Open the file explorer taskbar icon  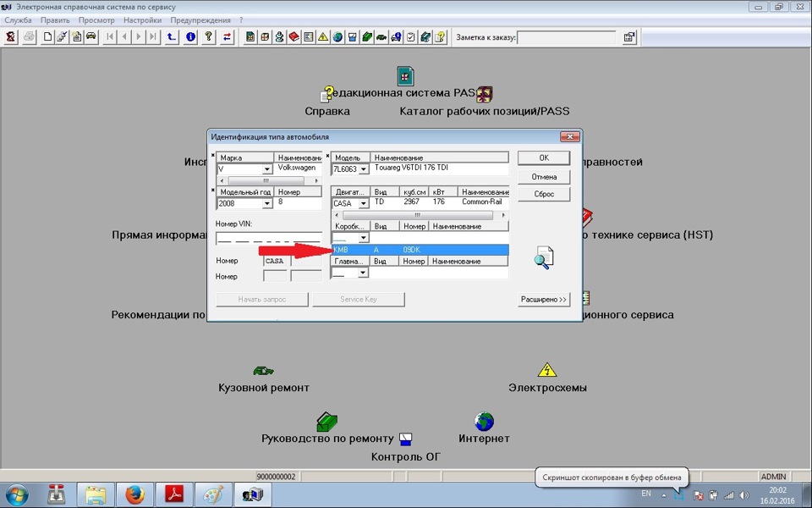tap(96, 494)
